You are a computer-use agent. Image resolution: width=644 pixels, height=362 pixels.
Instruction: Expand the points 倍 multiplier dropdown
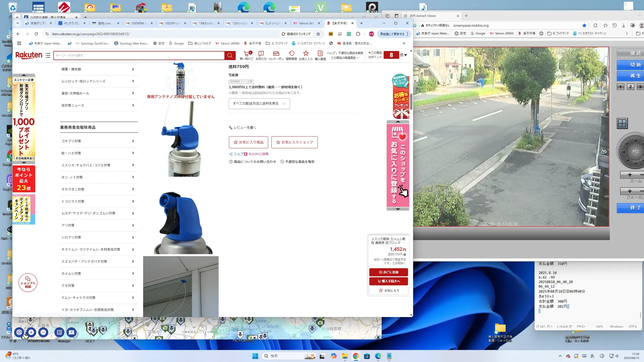click(x=404, y=55)
